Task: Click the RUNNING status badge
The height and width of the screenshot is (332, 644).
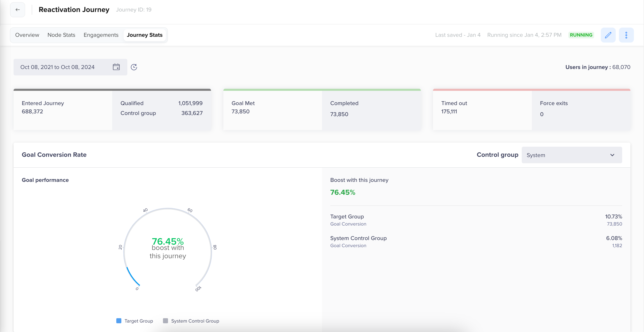Action: coord(581,35)
